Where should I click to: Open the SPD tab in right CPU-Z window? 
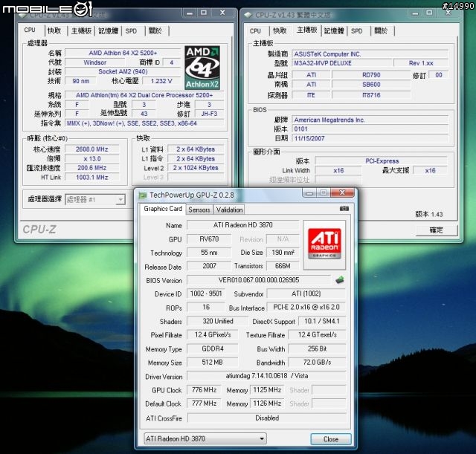tap(357, 31)
